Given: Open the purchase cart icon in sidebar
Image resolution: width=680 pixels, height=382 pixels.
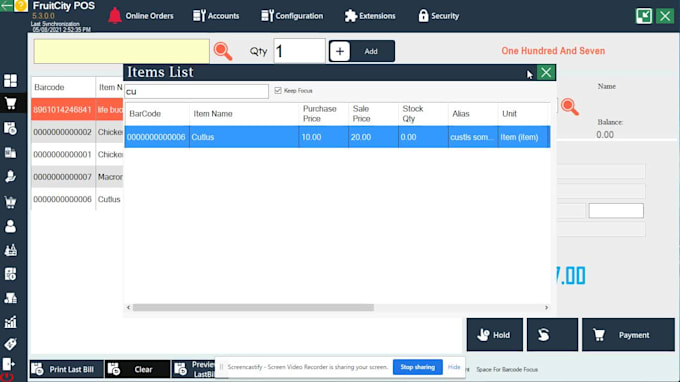Looking at the screenshot, I should pos(10,202).
